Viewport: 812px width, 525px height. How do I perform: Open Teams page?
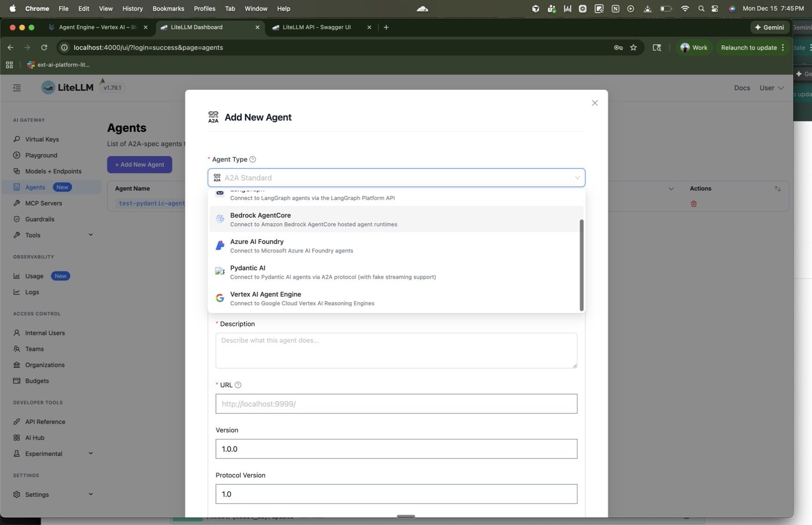pyautogui.click(x=34, y=349)
